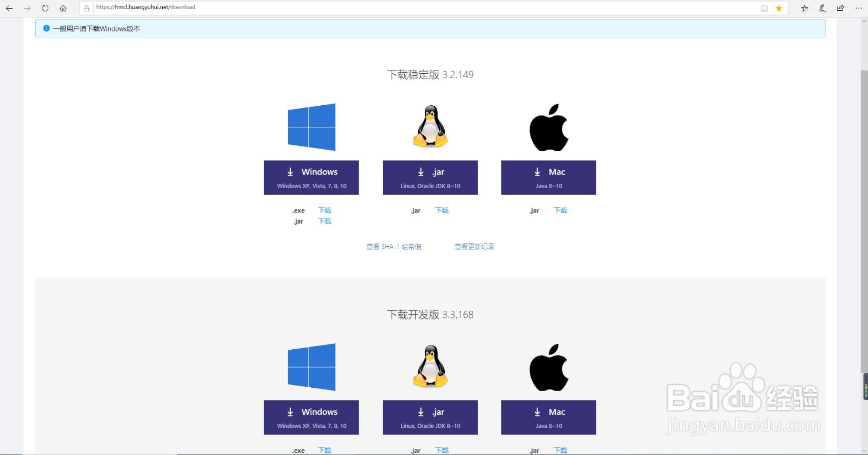Viewport: 868px width, 455px height.
Task: Open reading view icon in address bar
Action: tap(764, 8)
